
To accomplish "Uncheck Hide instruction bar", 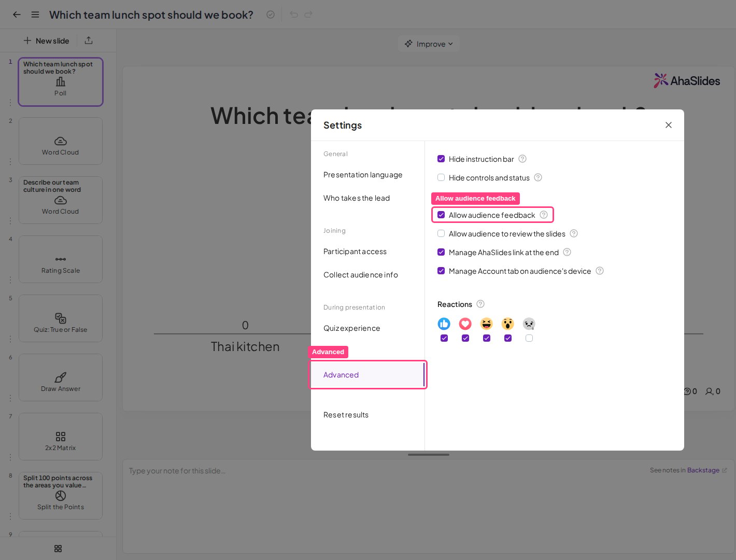I will [441, 159].
